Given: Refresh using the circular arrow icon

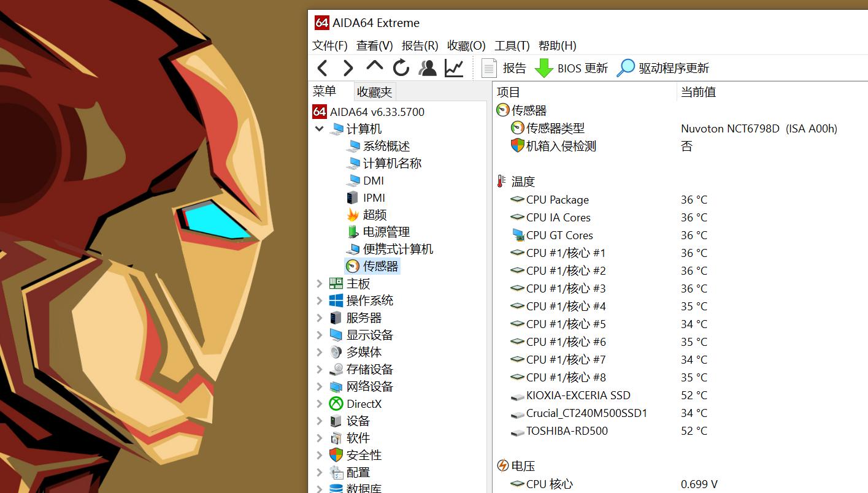Looking at the screenshot, I should click(x=401, y=68).
